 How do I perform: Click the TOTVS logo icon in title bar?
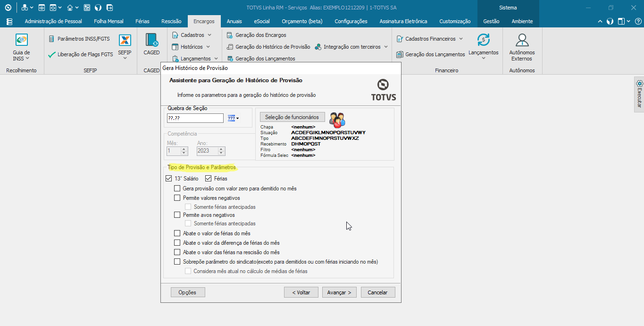coord(8,8)
